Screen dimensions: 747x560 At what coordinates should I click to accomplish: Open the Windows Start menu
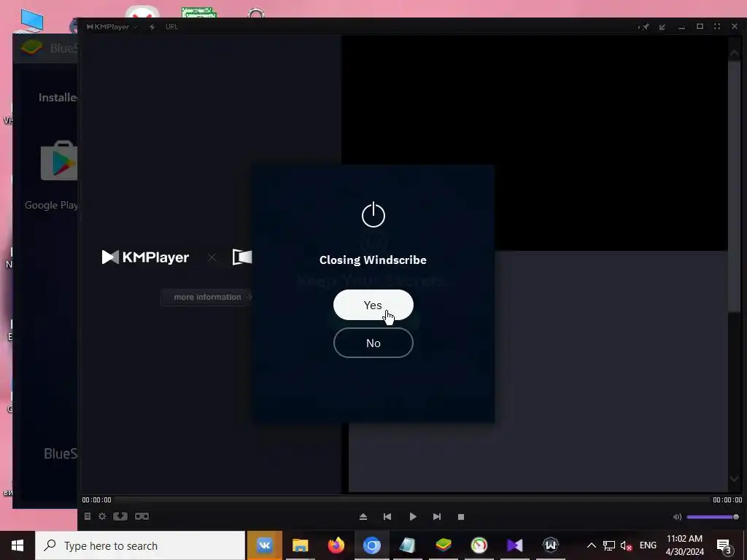[x=18, y=545]
